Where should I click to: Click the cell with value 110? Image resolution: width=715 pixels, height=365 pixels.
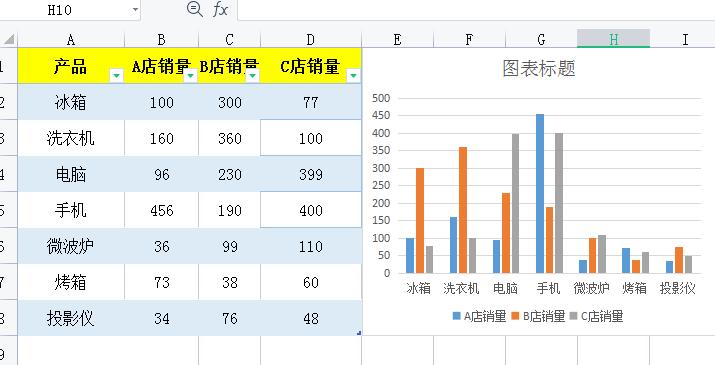pos(311,246)
